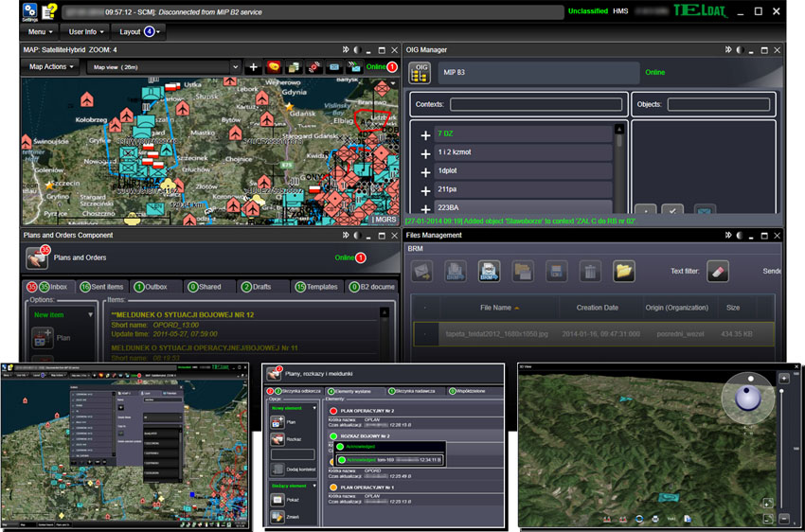Click the highlighted BRM download icon
Viewport: 805px width, 532px height.
(489, 271)
